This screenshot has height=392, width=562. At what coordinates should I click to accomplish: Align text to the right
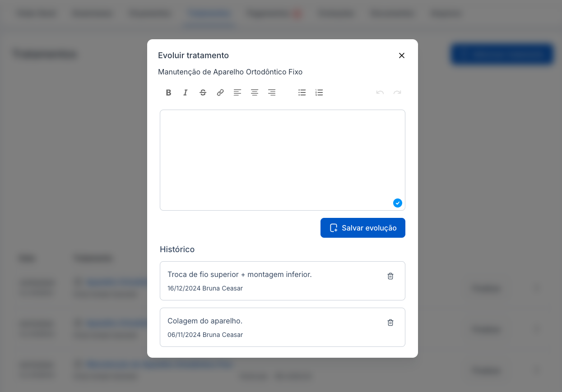point(272,92)
